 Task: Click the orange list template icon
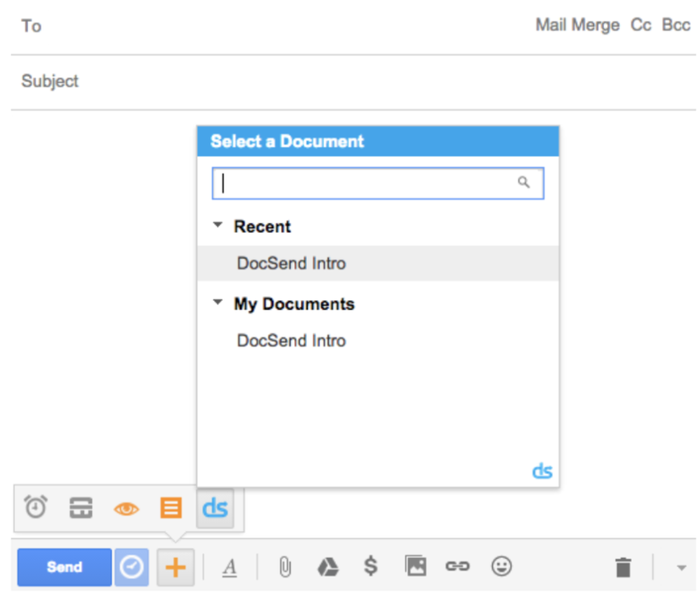171,508
